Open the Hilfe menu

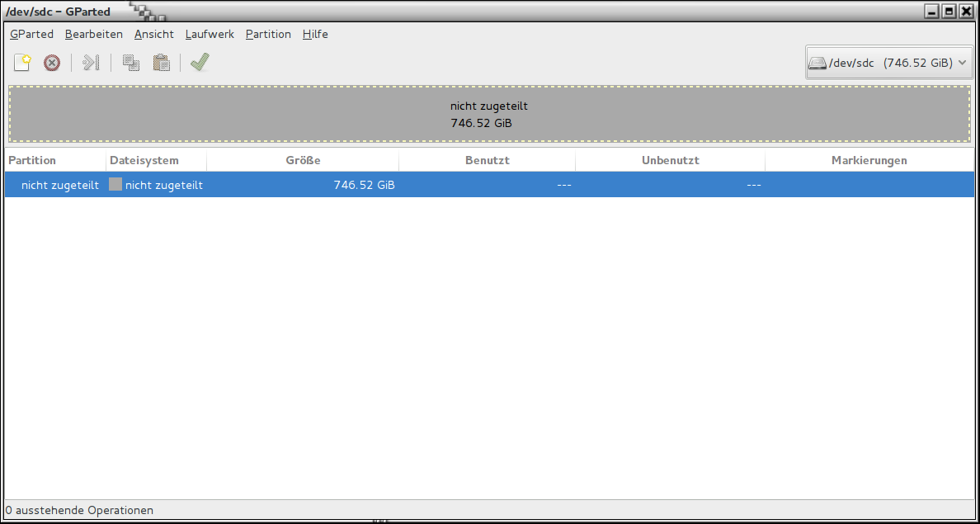315,34
